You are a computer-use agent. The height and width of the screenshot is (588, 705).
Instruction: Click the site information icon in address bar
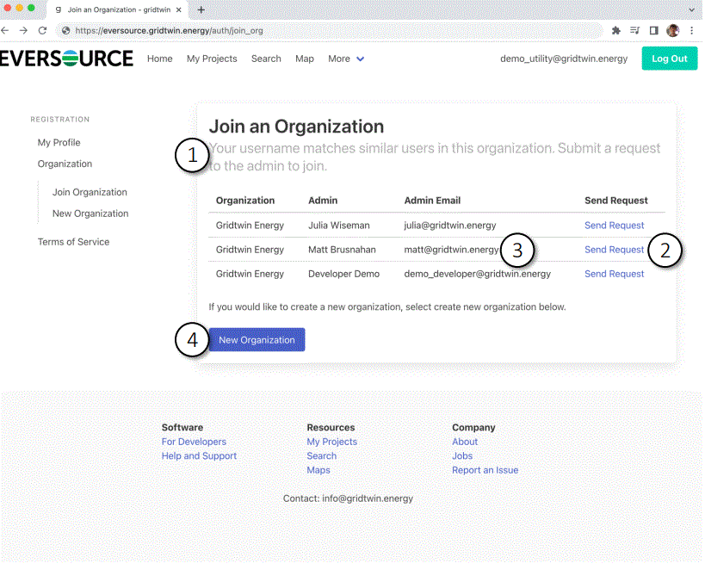[65, 28]
